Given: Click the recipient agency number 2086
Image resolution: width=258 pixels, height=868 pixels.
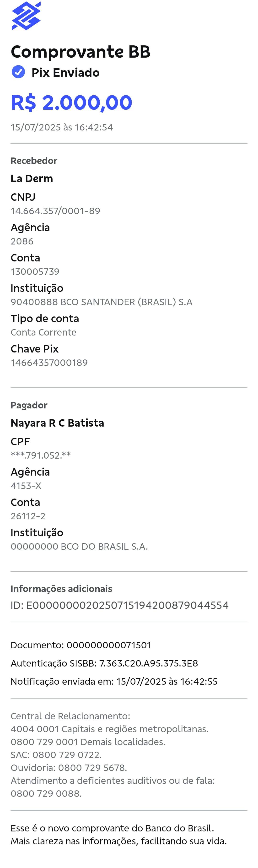Looking at the screenshot, I should [22, 241].
